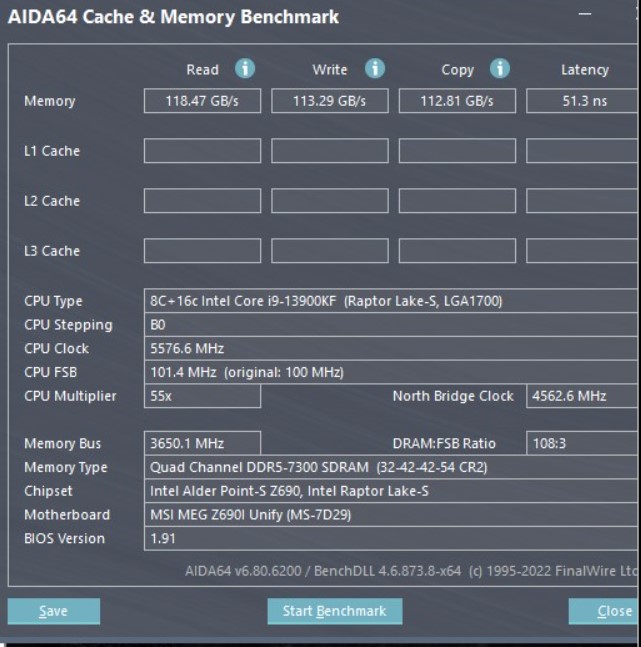Screen dimensions: 641x647
Task: Click Motherboard value MSI MEG Z690I Unify
Action: point(391,515)
